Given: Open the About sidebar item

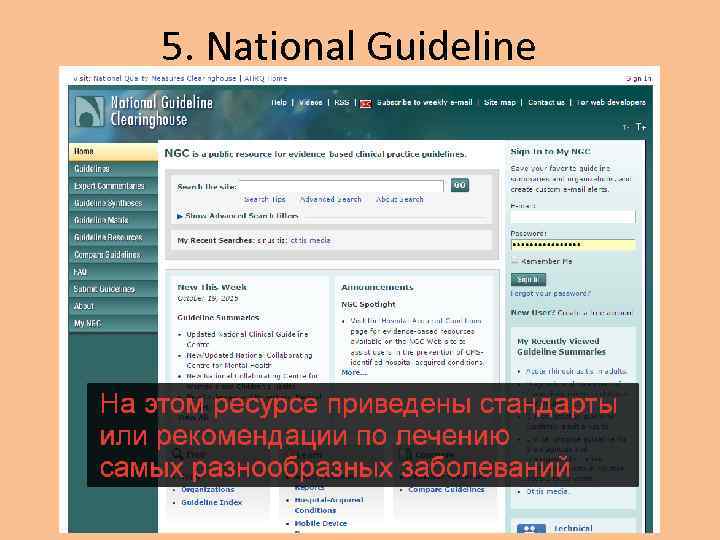Looking at the screenshot, I should coord(113,306).
